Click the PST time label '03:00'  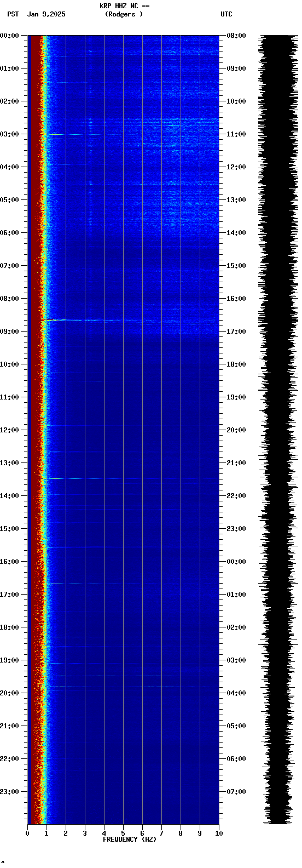tap(9, 134)
